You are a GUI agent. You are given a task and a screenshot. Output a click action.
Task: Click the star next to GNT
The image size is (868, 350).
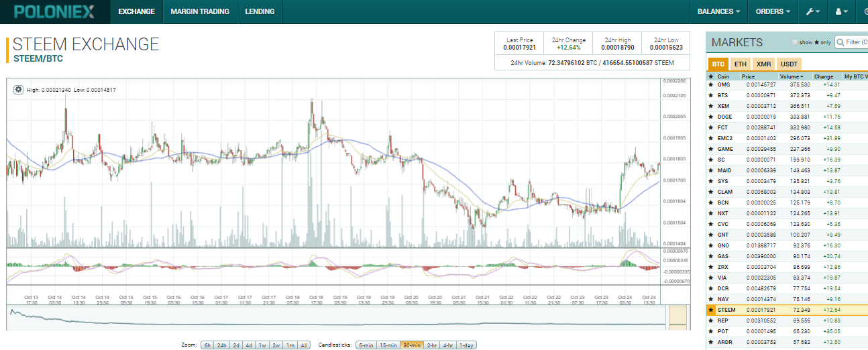(x=710, y=235)
